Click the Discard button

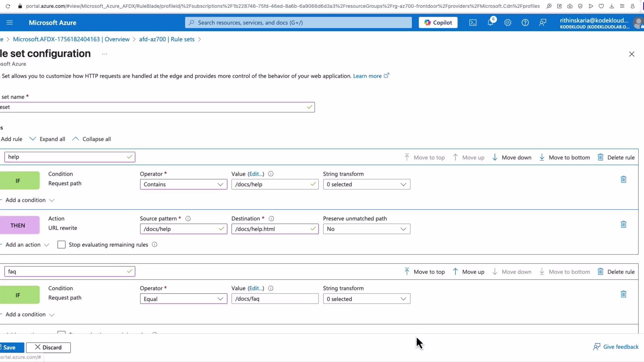(x=48, y=348)
